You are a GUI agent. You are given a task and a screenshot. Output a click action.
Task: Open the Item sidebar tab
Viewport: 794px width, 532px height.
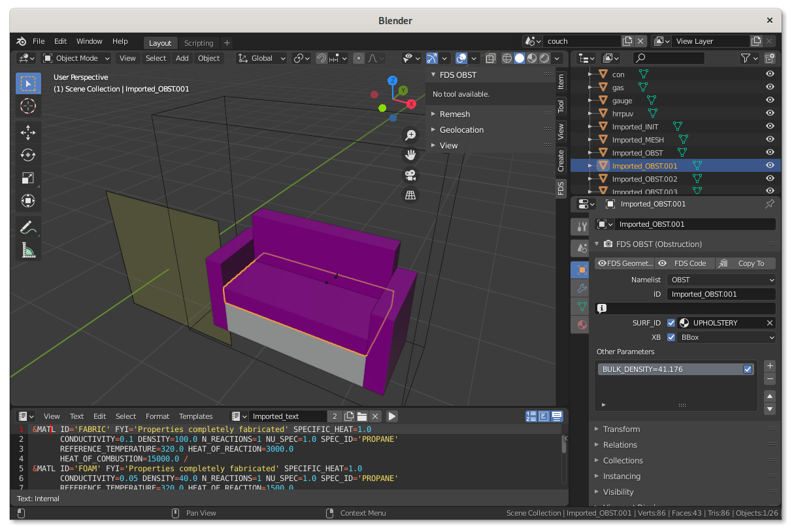pos(561,82)
